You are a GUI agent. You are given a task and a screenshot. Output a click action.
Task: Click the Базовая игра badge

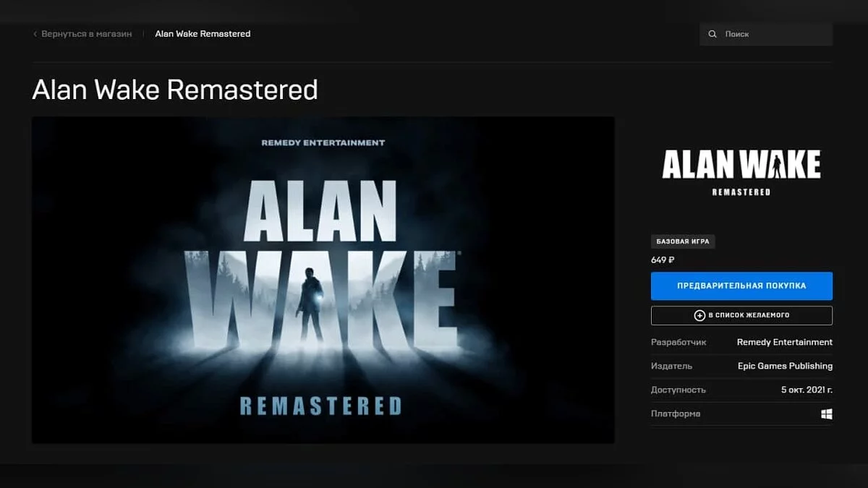[682, 241]
